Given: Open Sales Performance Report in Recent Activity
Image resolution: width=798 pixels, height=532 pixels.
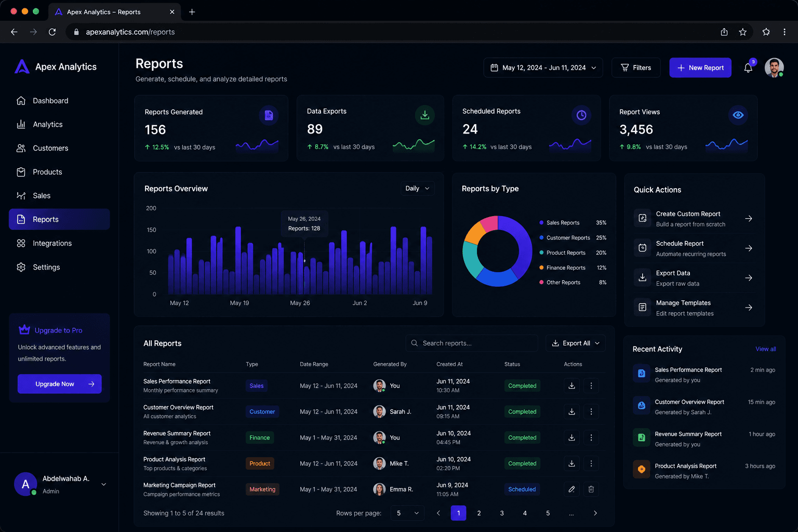Looking at the screenshot, I should click(704, 375).
